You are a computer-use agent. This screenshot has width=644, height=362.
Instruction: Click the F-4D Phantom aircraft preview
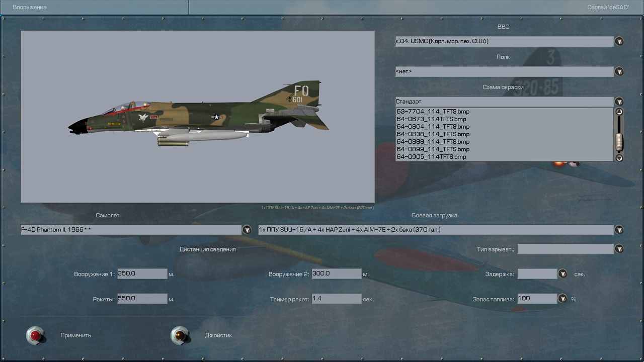pos(198,117)
